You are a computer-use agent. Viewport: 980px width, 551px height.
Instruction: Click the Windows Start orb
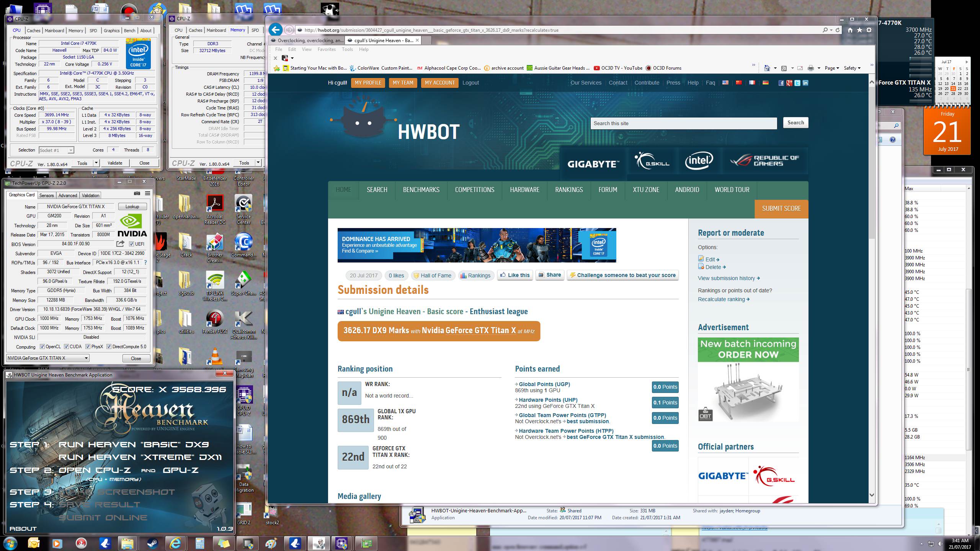[10, 543]
